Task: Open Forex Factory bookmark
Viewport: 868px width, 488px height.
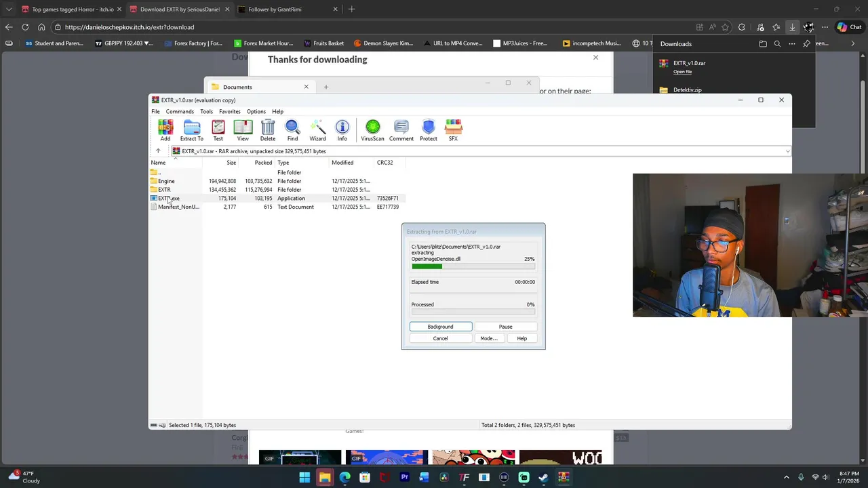Action: (192, 43)
